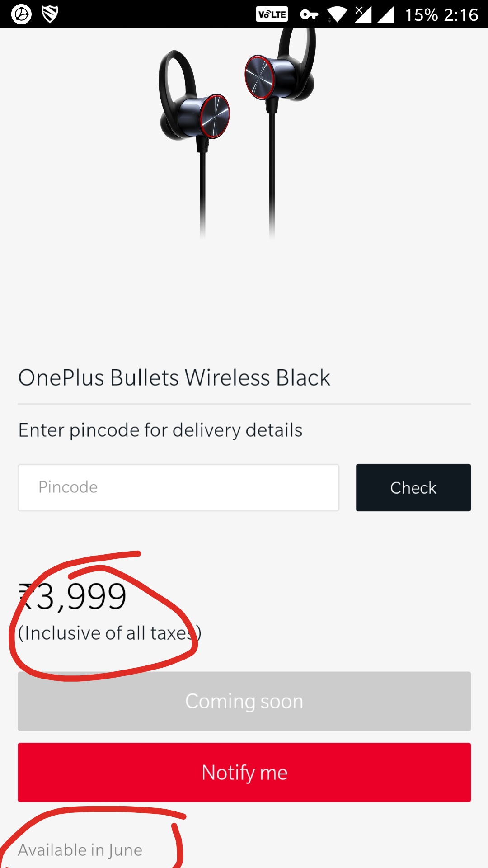
Task: Tap the circular app notification icon
Action: (x=21, y=14)
